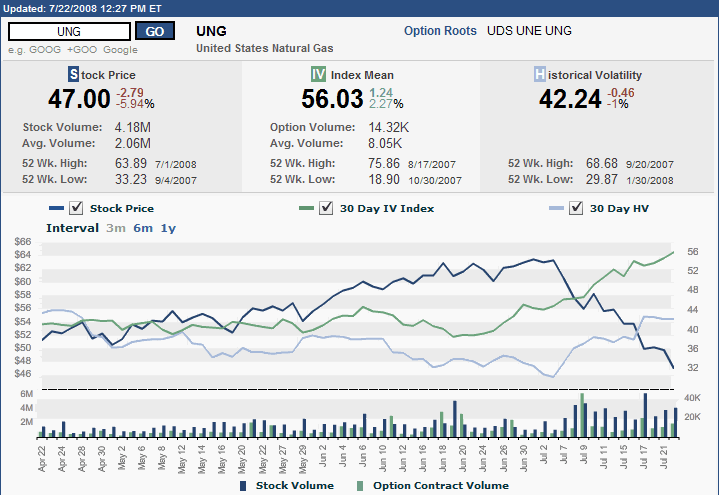Click the IV Index Mean value 56.03
Screen dimensions: 719x495
click(332, 99)
